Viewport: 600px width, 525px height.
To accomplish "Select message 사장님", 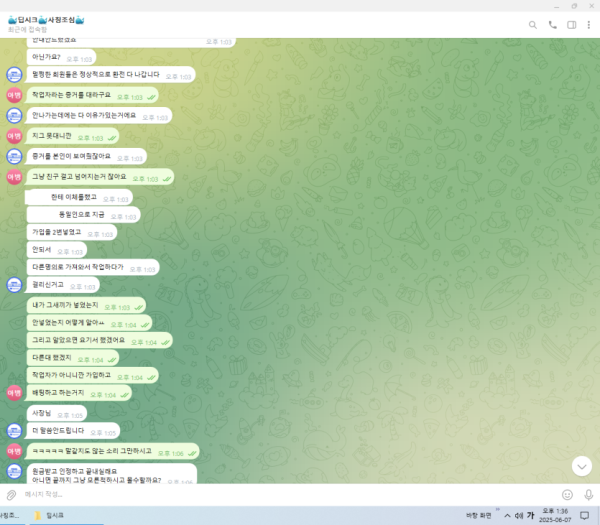I will pos(57,413).
